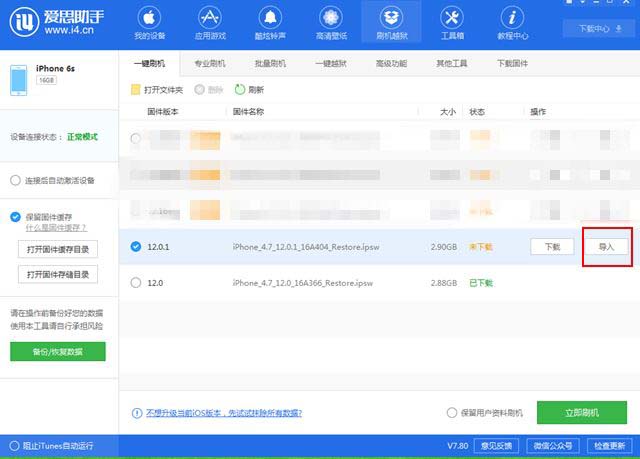Screen dimensions: 640x459
Task: Click 打开固件存储目录 button
Action: point(58,274)
